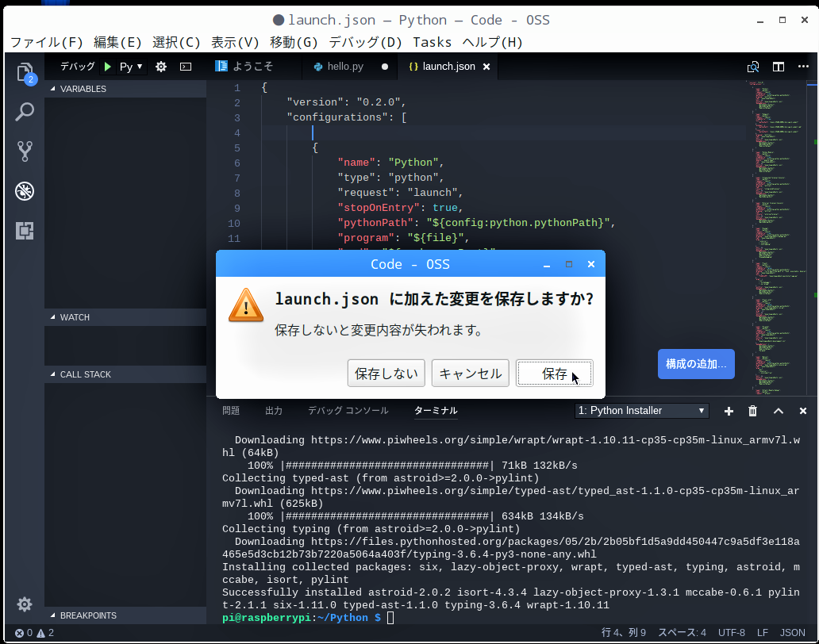Expand the BREAKPOINTS section
This screenshot has height=644, width=819.
(125, 615)
